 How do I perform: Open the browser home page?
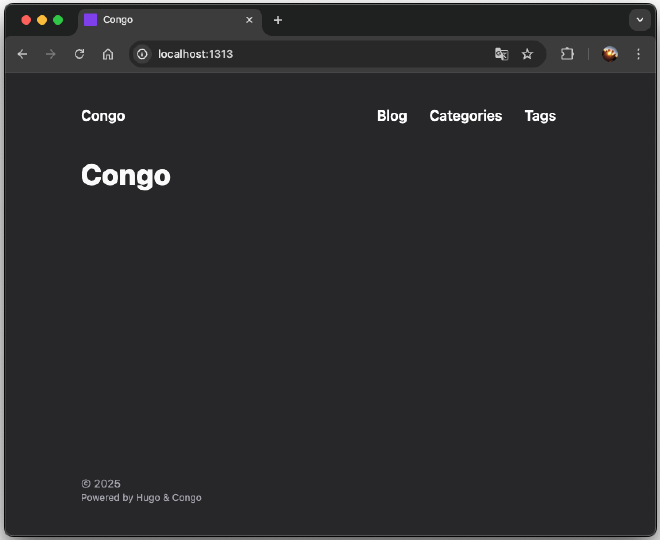[x=108, y=54]
